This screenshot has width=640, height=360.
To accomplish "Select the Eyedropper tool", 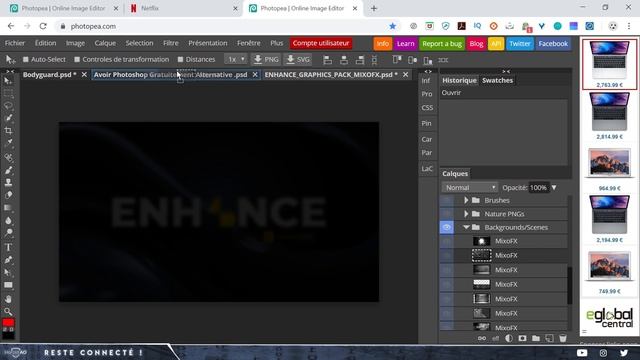I will 8,143.
